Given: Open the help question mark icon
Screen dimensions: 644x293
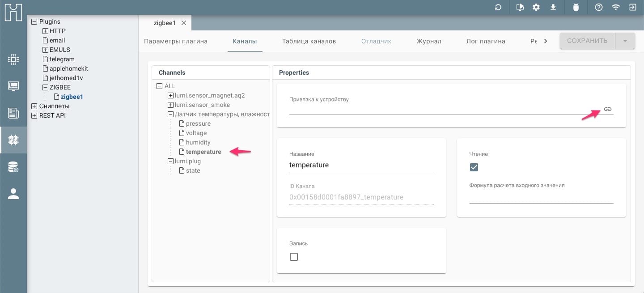Looking at the screenshot, I should 599,8.
